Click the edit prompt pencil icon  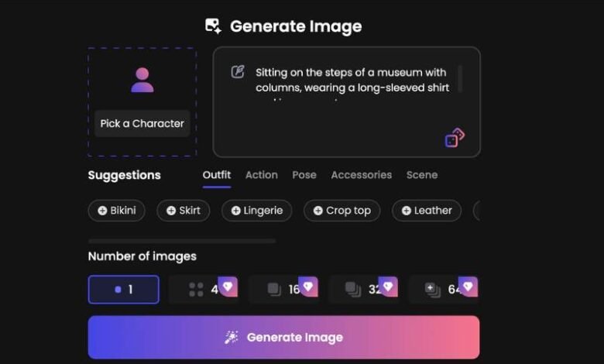click(x=238, y=72)
